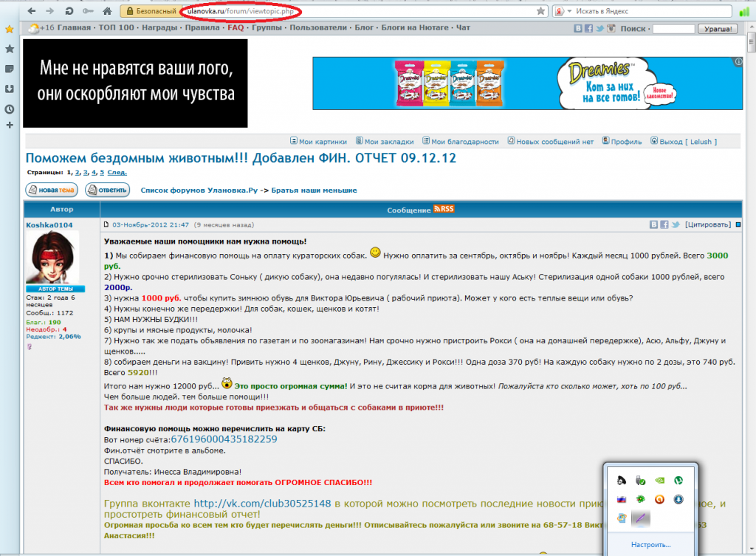Go to topic page 2
This screenshot has width=756, height=556.
coord(77,172)
